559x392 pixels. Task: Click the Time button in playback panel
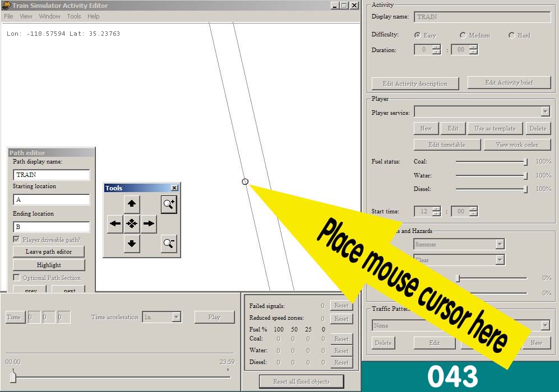pos(15,317)
